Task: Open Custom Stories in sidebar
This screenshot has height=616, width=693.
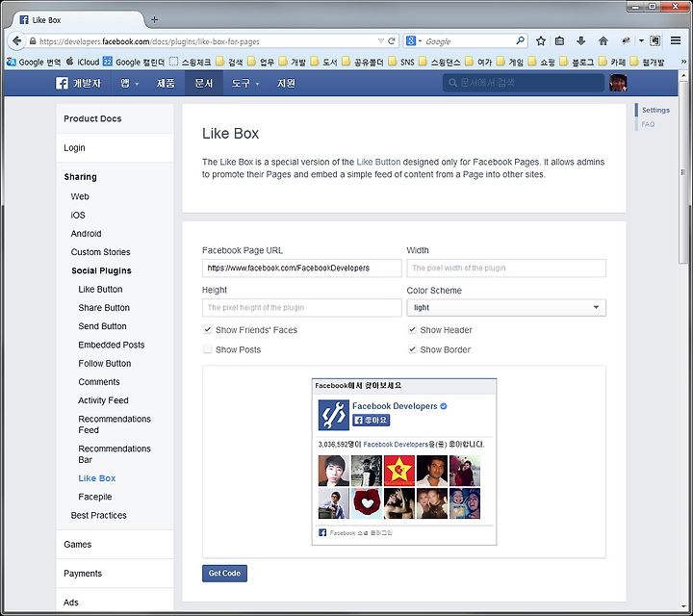Action: click(x=100, y=252)
